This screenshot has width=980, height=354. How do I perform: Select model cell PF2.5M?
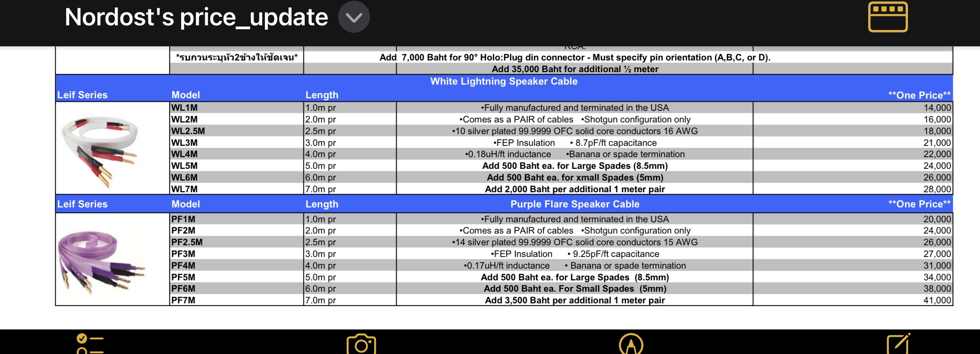click(x=236, y=242)
